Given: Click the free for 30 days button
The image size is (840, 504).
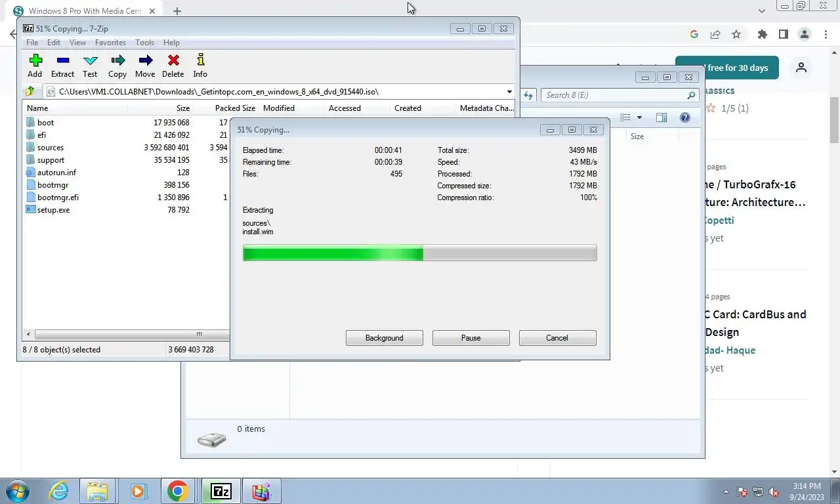Looking at the screenshot, I should pyautogui.click(x=727, y=68).
